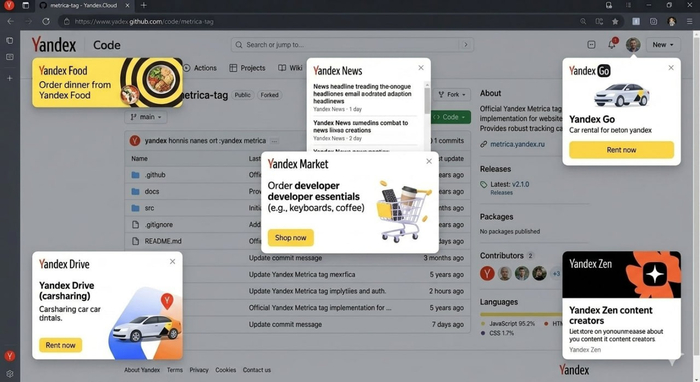Switch to the Actions tab
Viewport: 700px width, 382px height.
pyautogui.click(x=200, y=68)
